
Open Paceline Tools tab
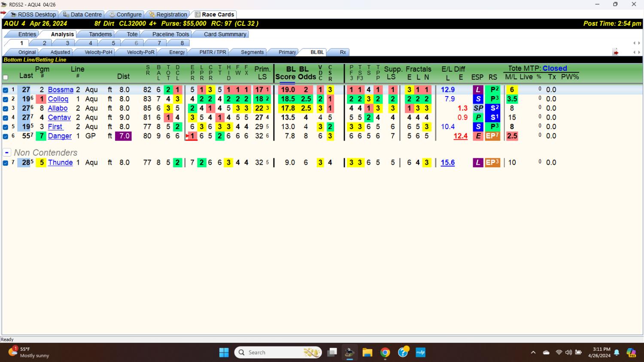170,34
